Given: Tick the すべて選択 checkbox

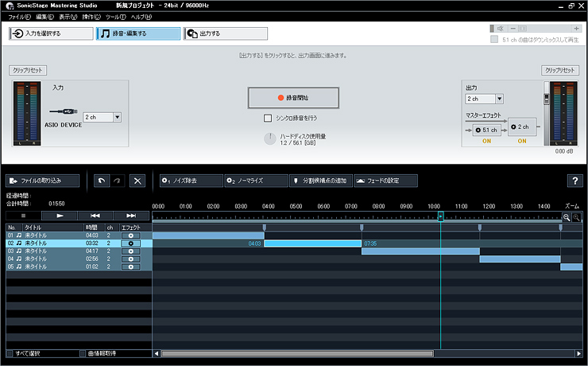Looking at the screenshot, I should [10, 353].
